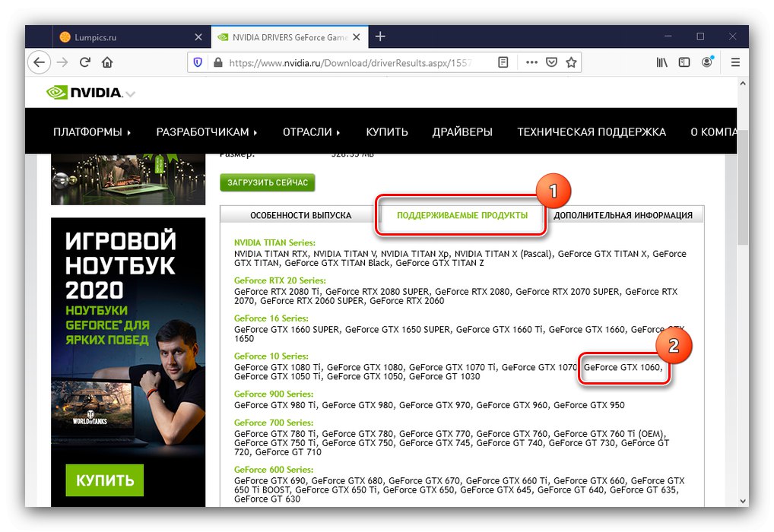Click the GeForce 600 Series heading
Screen dimensions: 774x532
[274, 470]
